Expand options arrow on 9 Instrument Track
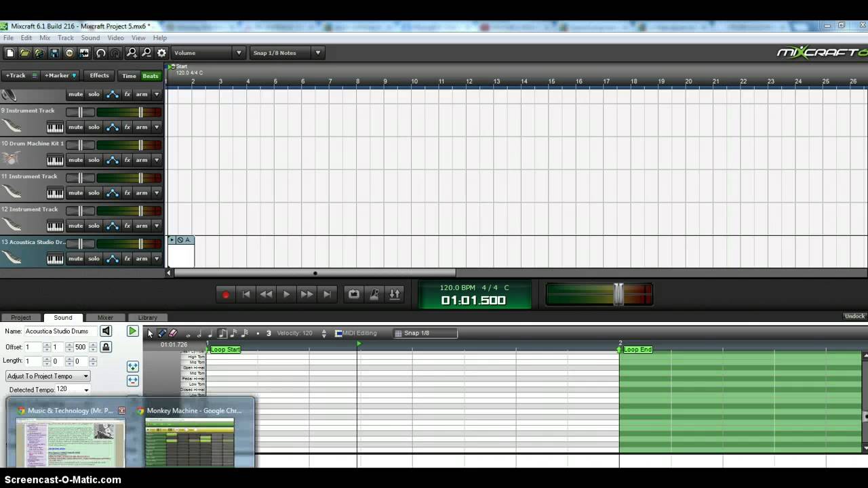Screen dimensions: 868x488 (157, 127)
